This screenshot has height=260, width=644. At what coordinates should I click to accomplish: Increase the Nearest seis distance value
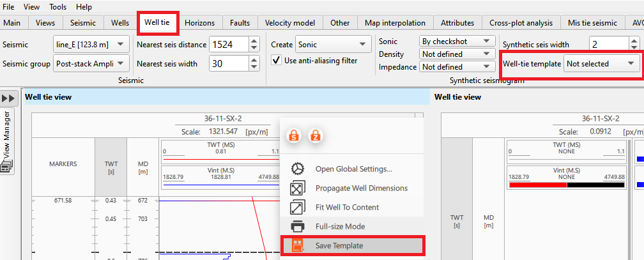(x=254, y=41)
